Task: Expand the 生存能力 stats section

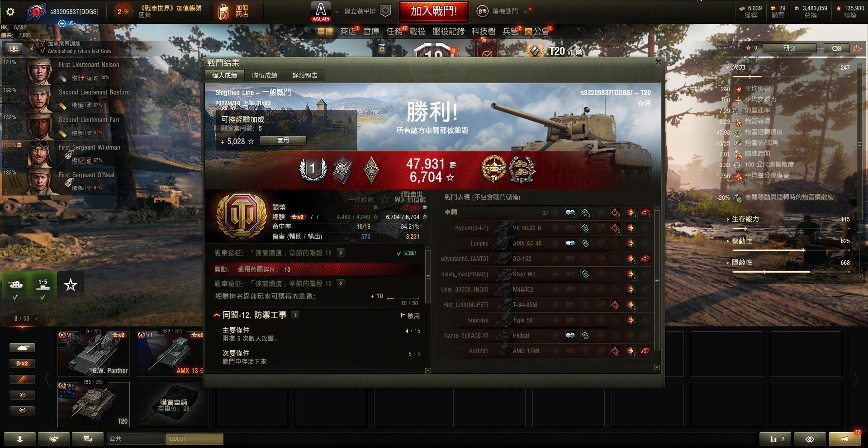Action: (x=745, y=219)
